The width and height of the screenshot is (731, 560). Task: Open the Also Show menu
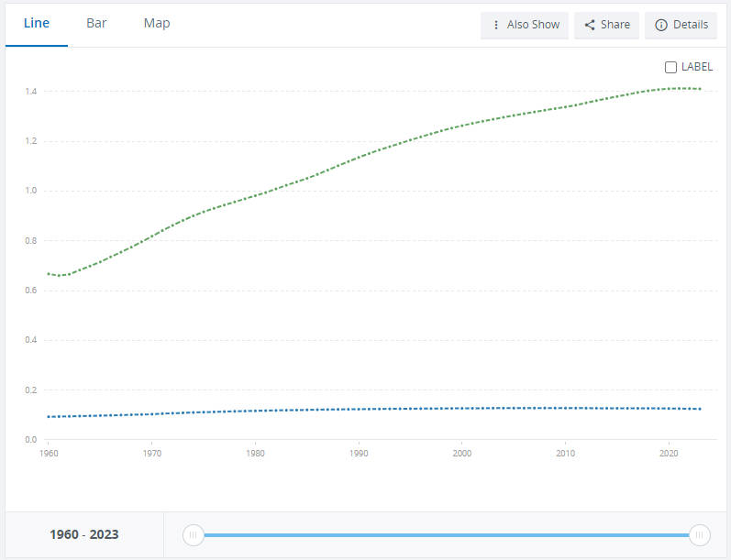[x=525, y=25]
